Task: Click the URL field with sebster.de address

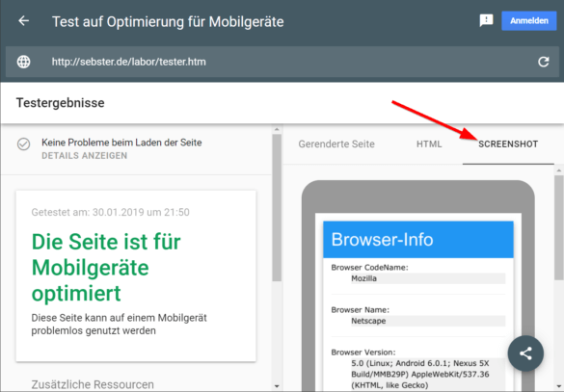Action: pos(282,62)
